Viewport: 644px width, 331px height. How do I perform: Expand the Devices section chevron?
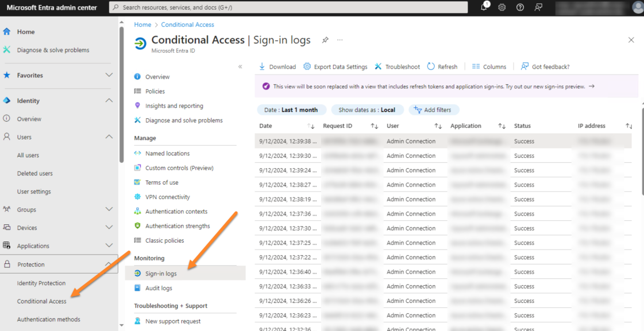[x=109, y=227]
